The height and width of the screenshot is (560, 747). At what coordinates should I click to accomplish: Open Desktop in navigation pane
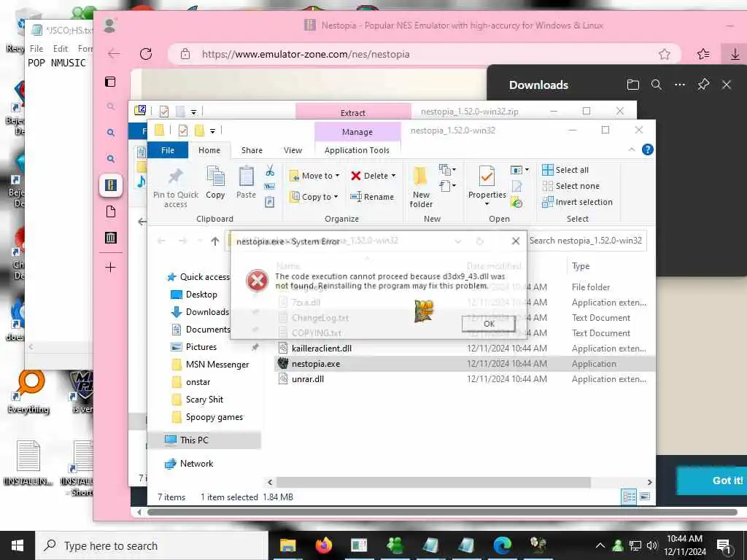[195, 295]
